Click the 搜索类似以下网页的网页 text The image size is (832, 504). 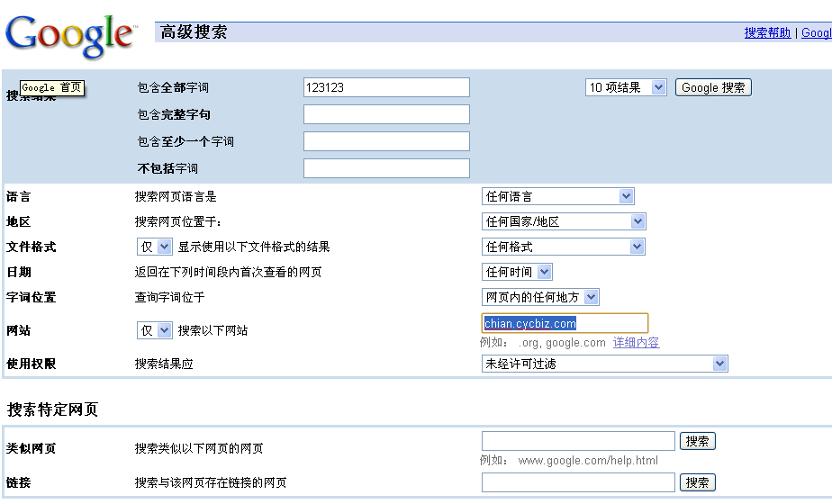199,448
